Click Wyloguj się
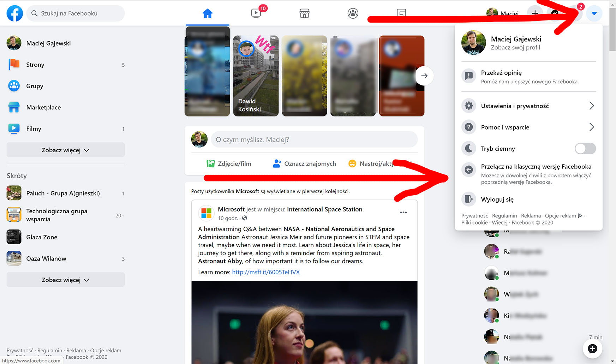The height and width of the screenshot is (364, 616). [528, 199]
